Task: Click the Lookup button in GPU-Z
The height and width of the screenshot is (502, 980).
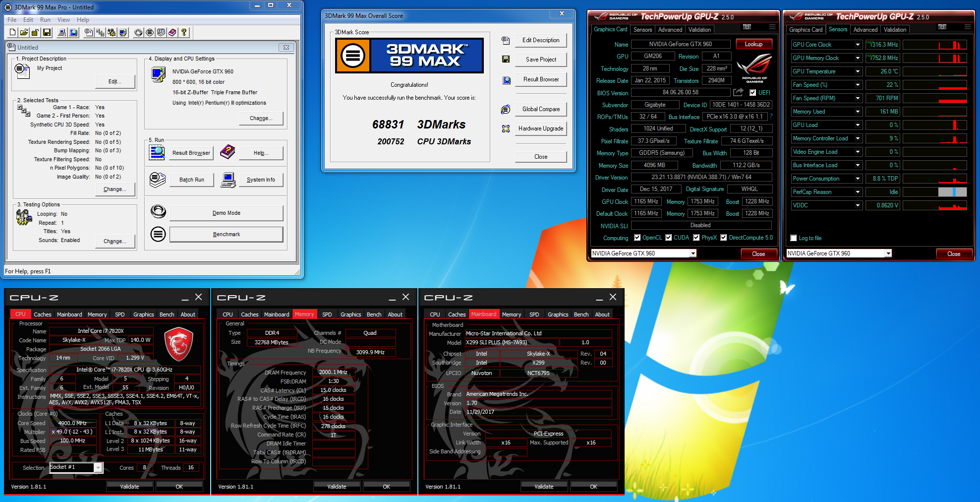Action: 753,44
